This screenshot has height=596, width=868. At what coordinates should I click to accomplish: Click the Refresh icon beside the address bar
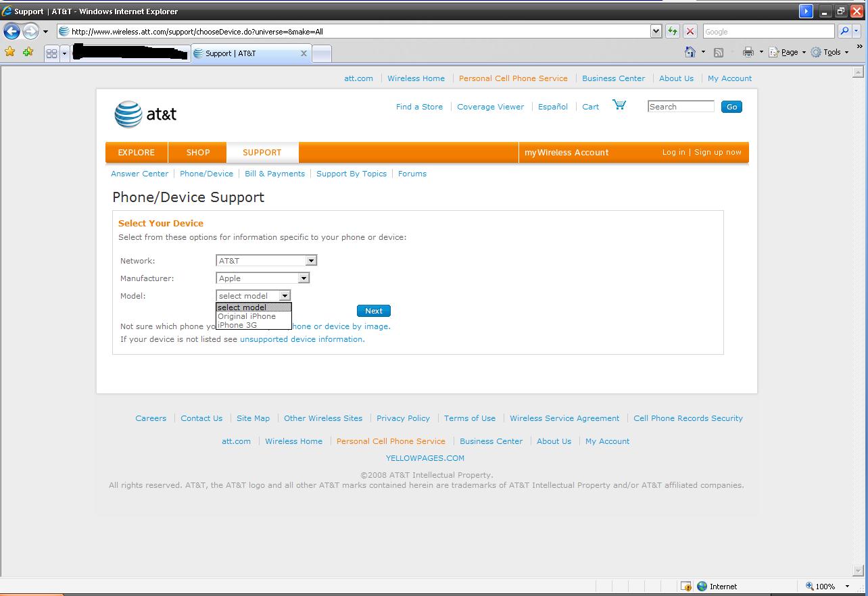pyautogui.click(x=673, y=31)
